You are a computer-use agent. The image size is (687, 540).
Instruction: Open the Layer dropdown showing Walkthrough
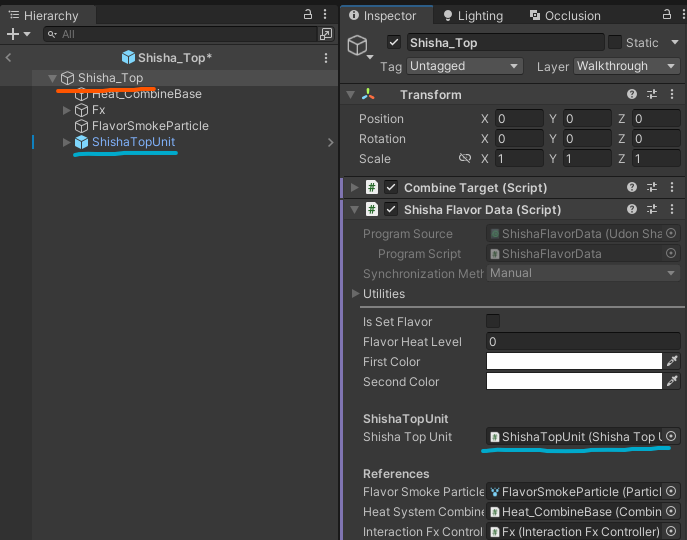click(x=627, y=66)
